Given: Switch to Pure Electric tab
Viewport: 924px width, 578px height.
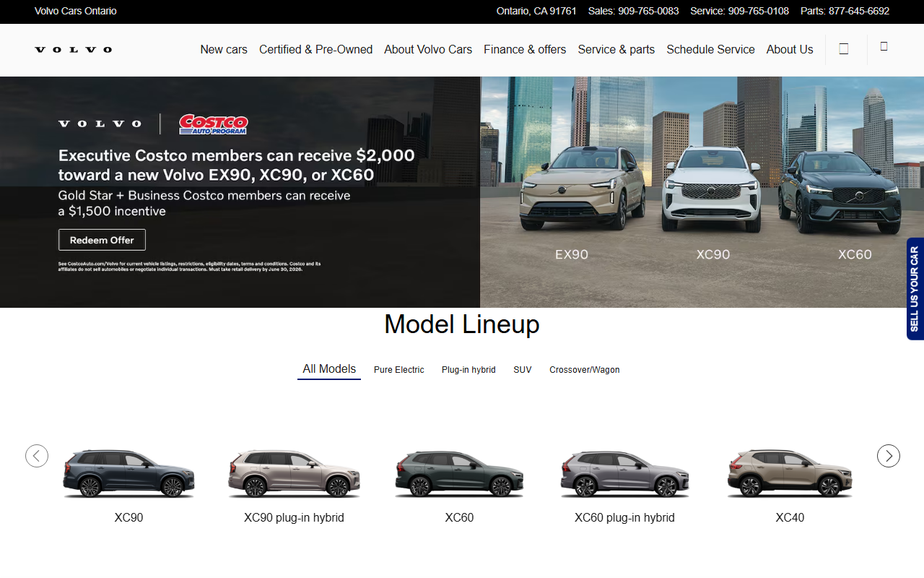Looking at the screenshot, I should click(399, 370).
